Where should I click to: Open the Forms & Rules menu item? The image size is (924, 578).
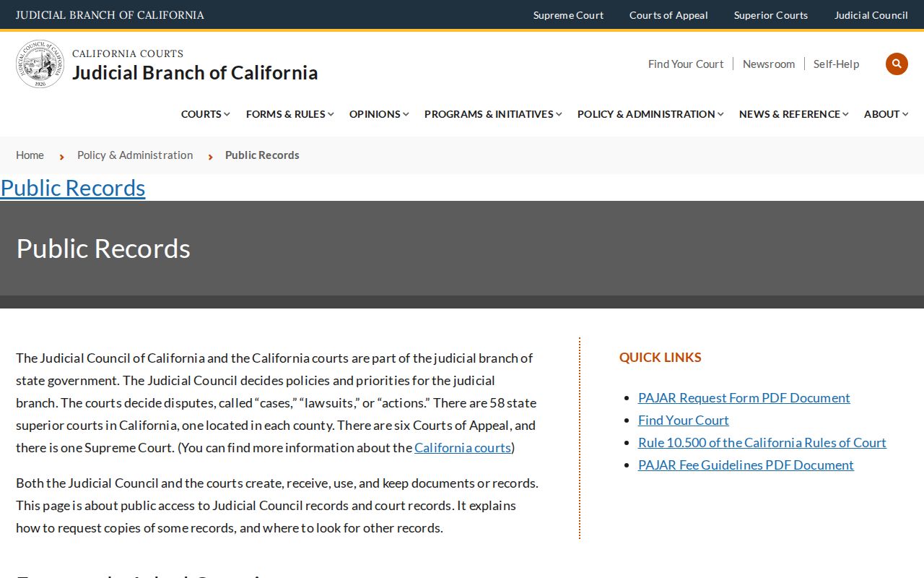click(x=286, y=114)
